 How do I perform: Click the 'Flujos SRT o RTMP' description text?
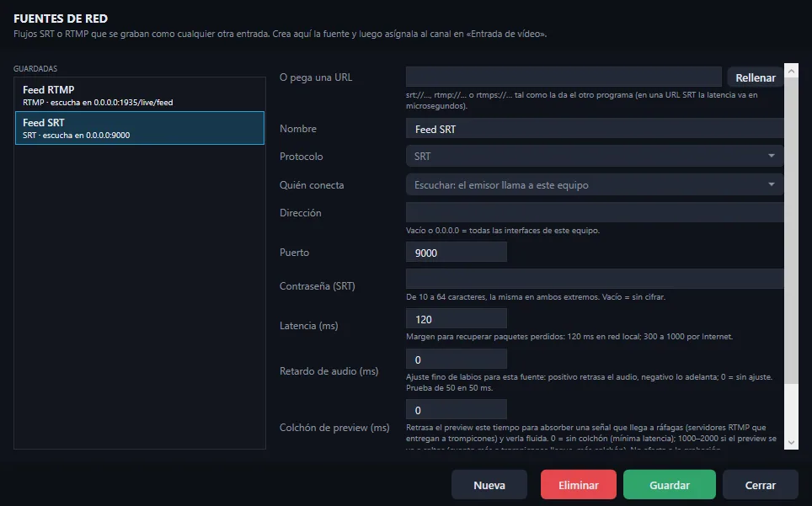280,34
